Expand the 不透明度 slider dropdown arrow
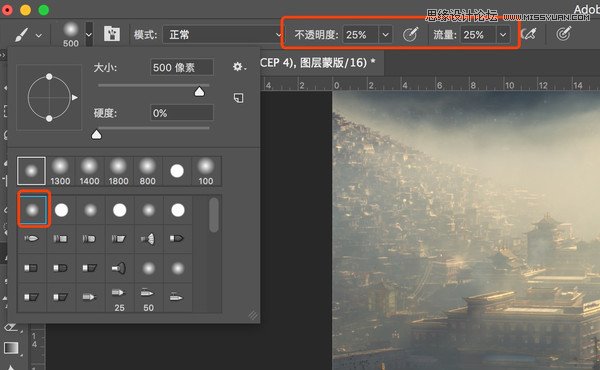Viewport: 600px width, 370px height. [x=385, y=35]
